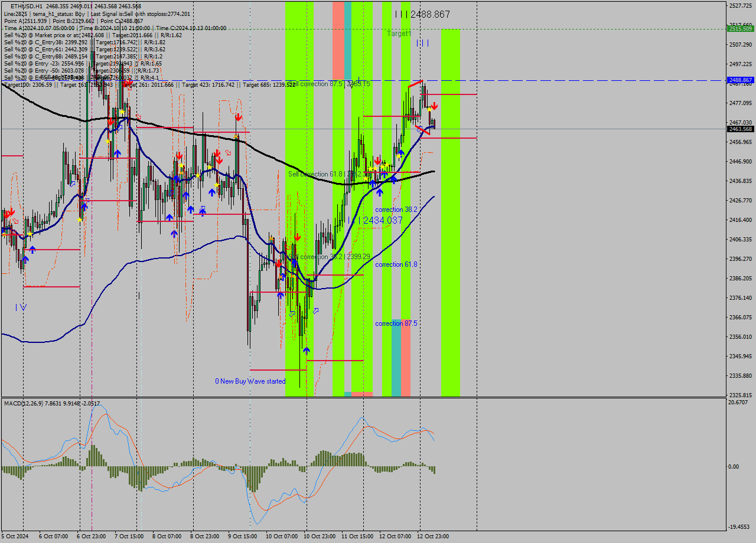Select the Target1 label on the chart
756x543 pixels.
399,34
